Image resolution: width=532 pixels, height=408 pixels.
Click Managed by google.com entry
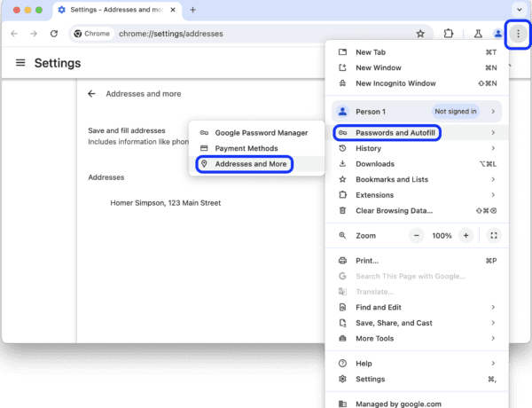(417, 404)
